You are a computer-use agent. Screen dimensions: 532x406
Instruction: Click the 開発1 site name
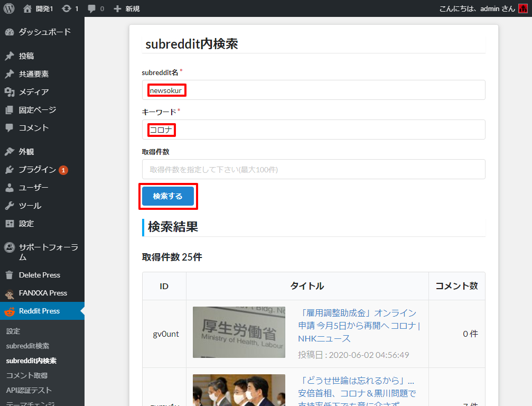(x=44, y=8)
